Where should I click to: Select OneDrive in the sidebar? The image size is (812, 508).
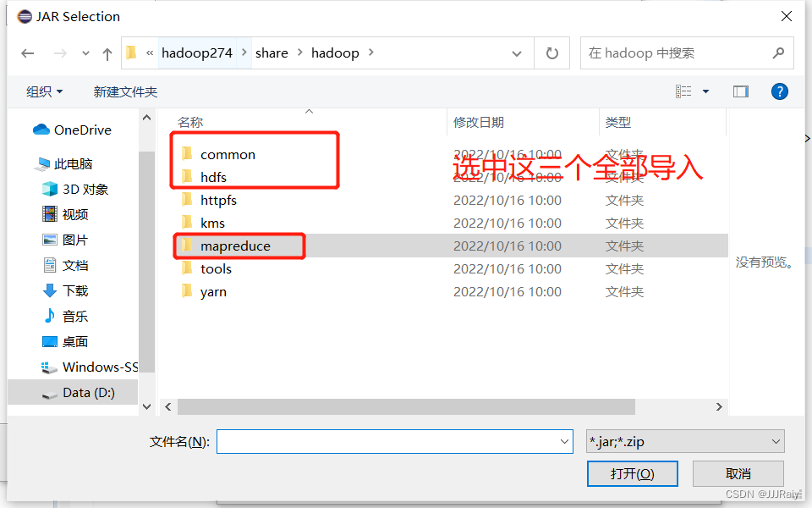pos(74,130)
